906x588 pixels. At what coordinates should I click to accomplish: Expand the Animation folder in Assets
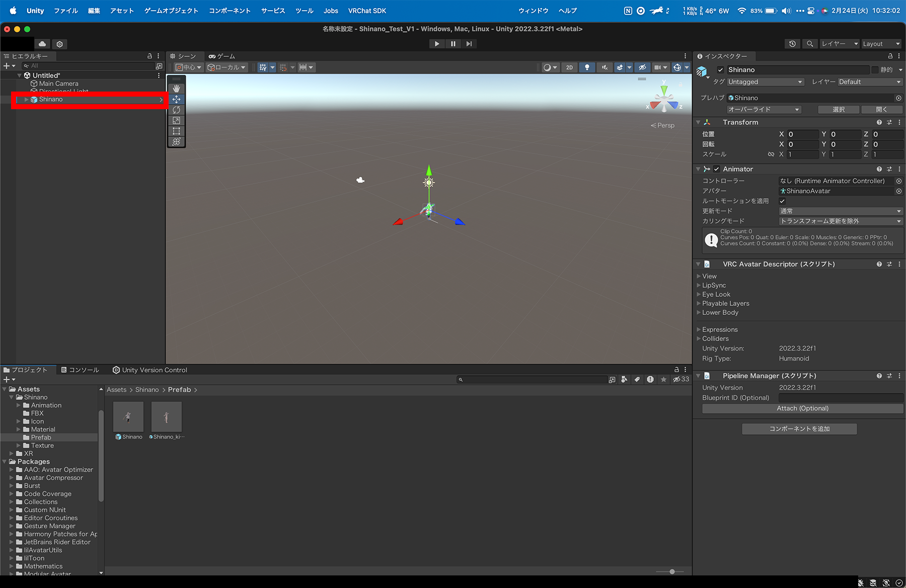tap(19, 405)
